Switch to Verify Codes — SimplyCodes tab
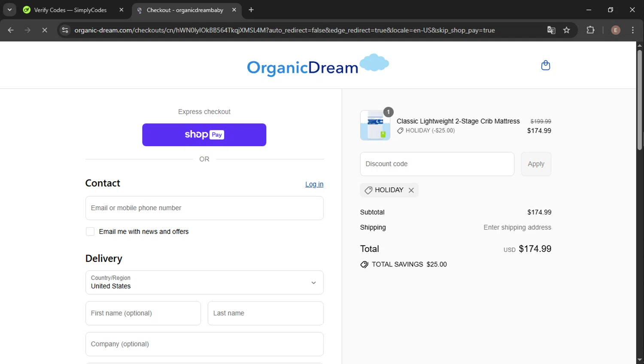Image resolution: width=644 pixels, height=364 pixels. click(x=71, y=10)
